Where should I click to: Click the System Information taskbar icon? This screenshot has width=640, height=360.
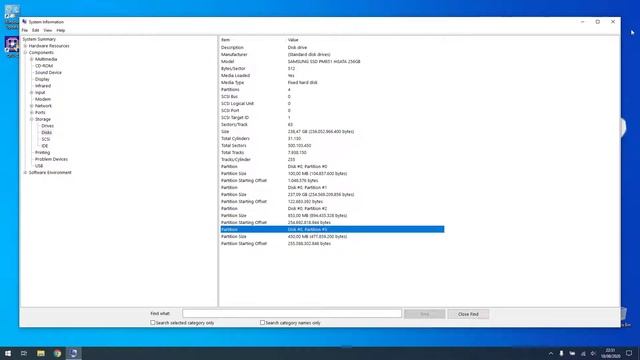coord(73,353)
